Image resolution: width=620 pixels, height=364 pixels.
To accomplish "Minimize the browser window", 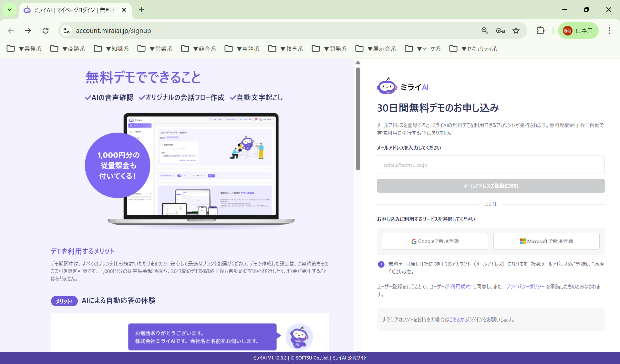I will pyautogui.click(x=564, y=10).
